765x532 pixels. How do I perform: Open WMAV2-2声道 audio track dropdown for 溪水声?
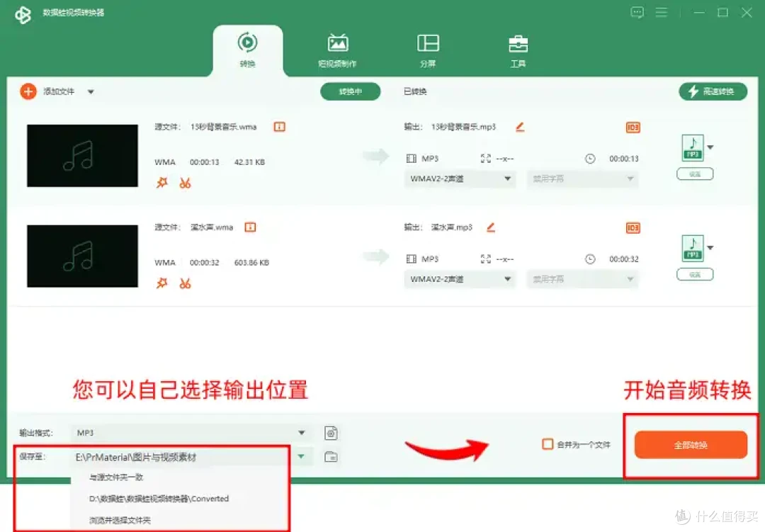[x=460, y=279]
